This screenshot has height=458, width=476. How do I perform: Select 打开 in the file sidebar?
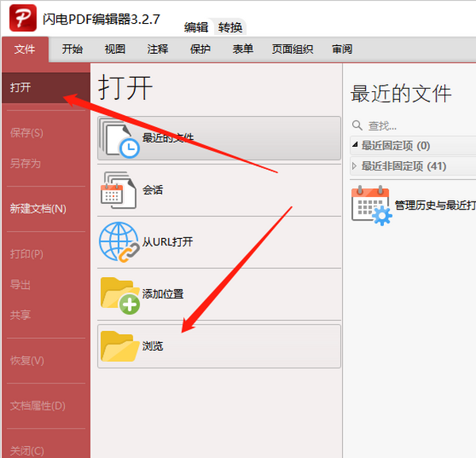pos(46,88)
